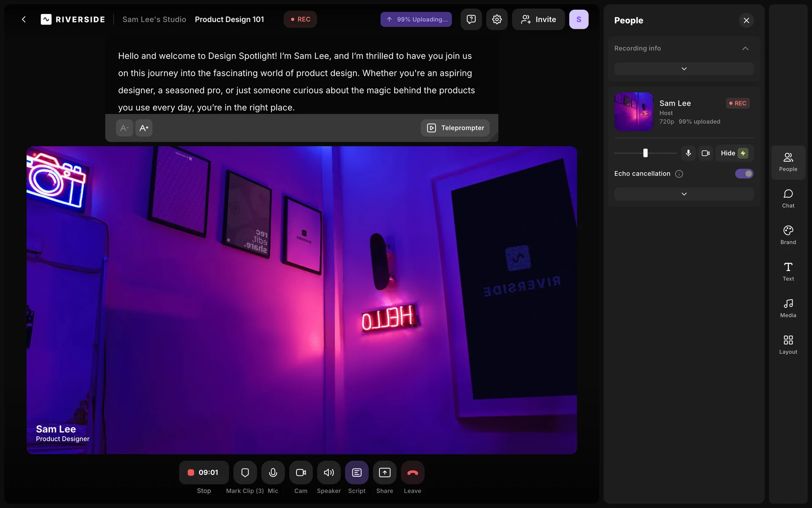This screenshot has height=508, width=812.
Task: Open Speaker settings
Action: pos(329,472)
